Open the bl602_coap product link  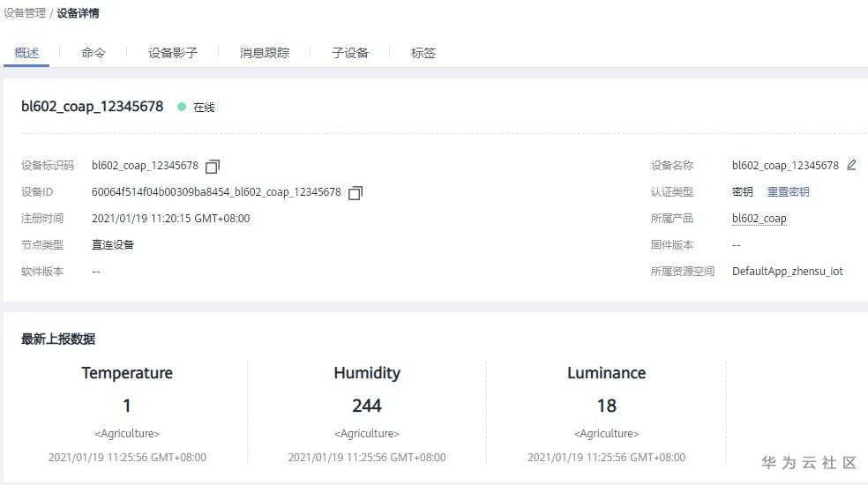[759, 219]
